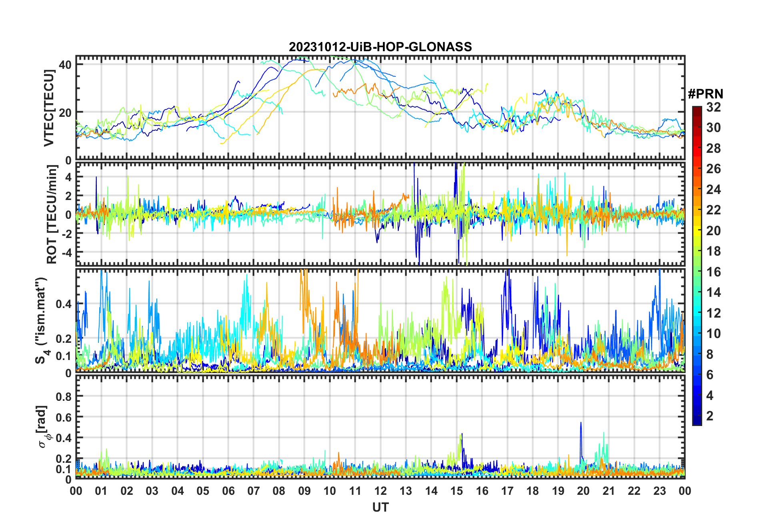Select the 0.6 tick on the sigma-phi axis

(x=64, y=417)
